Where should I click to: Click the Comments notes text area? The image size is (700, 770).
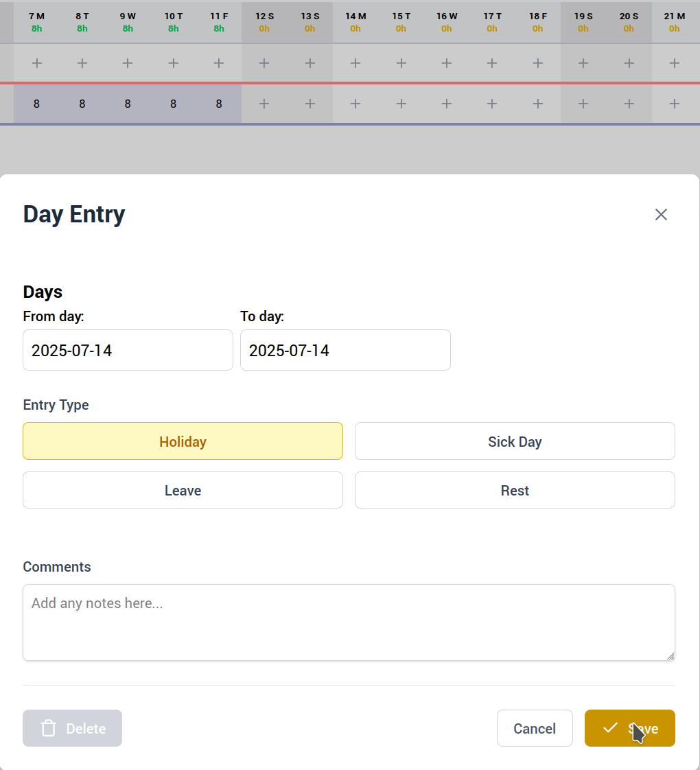(349, 622)
